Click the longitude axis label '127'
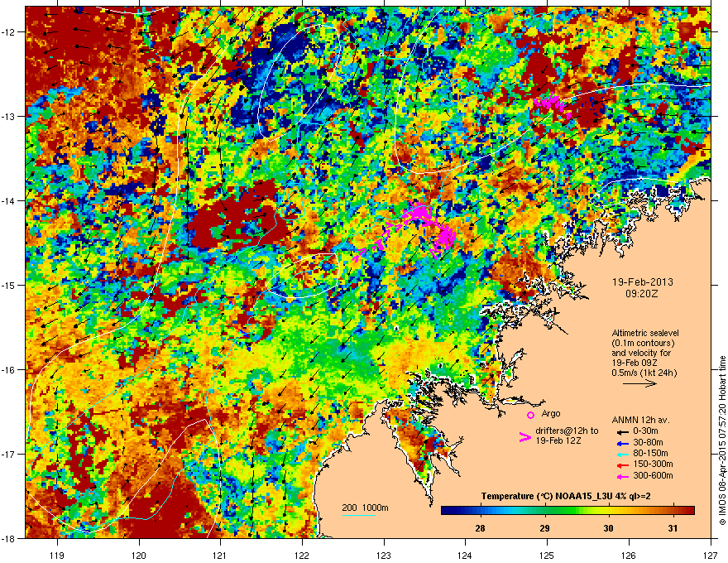Viewport: 728px width, 563px height. 711,555
